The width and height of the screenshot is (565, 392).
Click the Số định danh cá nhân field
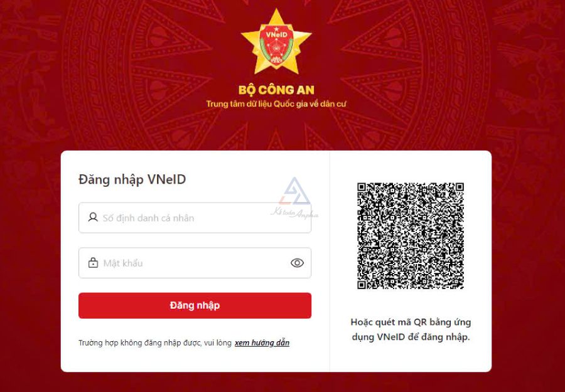pyautogui.click(x=195, y=218)
